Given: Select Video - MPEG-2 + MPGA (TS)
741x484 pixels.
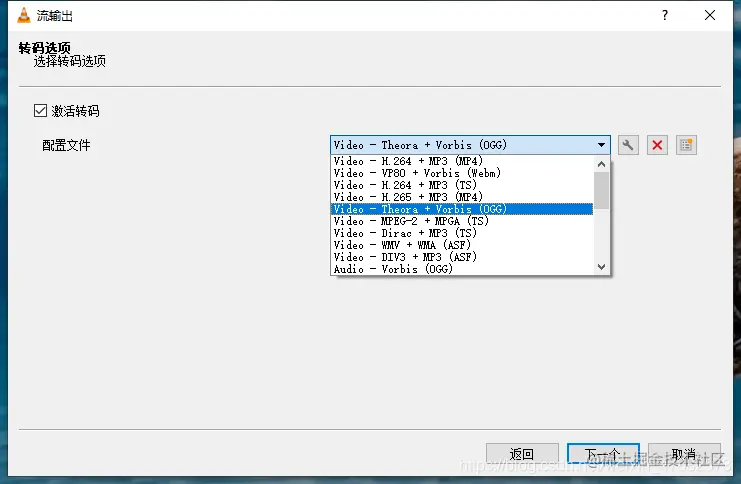Looking at the screenshot, I should pyautogui.click(x=462, y=221).
